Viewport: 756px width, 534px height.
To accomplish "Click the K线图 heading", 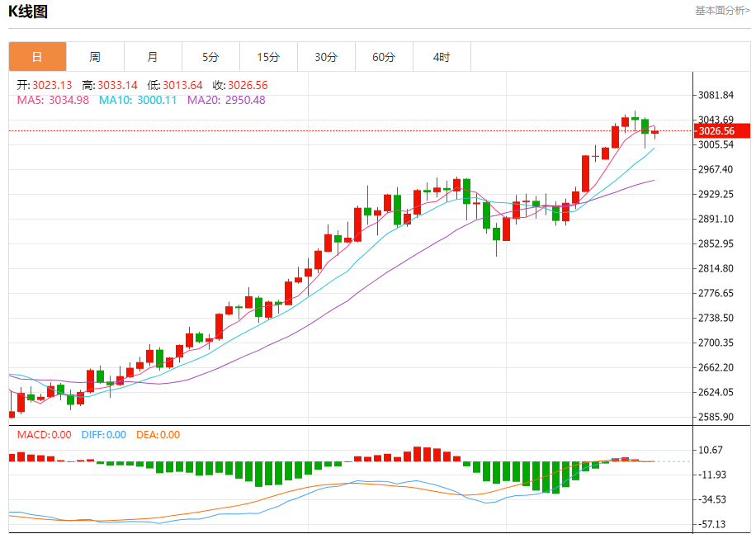I will (x=28, y=11).
